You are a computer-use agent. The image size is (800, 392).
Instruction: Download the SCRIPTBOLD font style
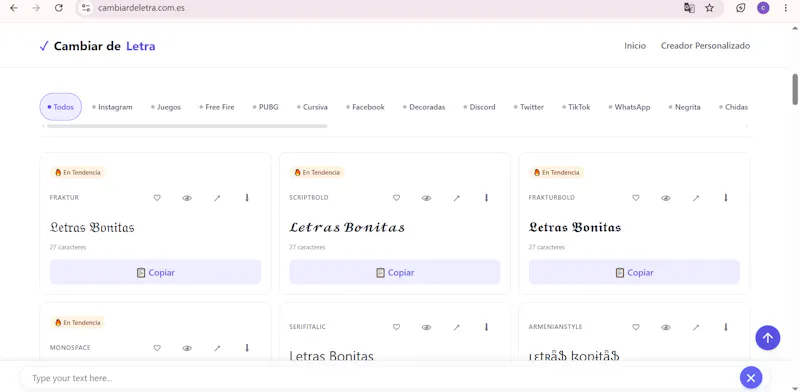486,198
